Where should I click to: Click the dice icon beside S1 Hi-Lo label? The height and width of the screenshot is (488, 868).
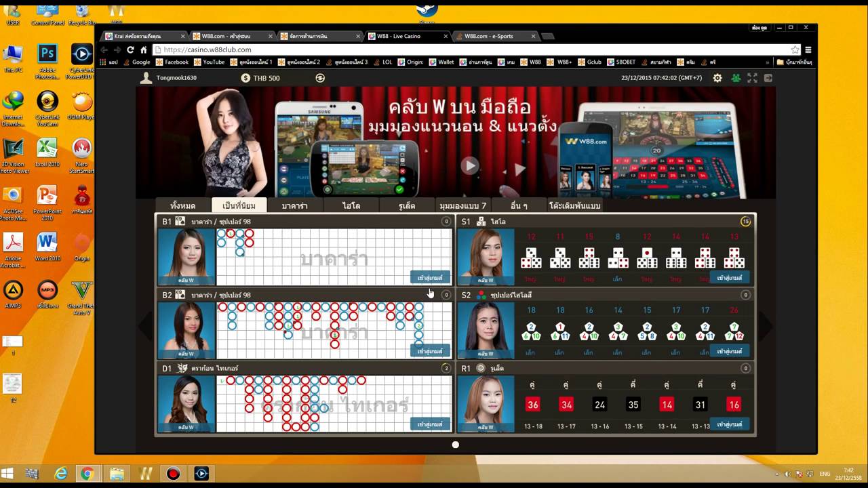481,222
